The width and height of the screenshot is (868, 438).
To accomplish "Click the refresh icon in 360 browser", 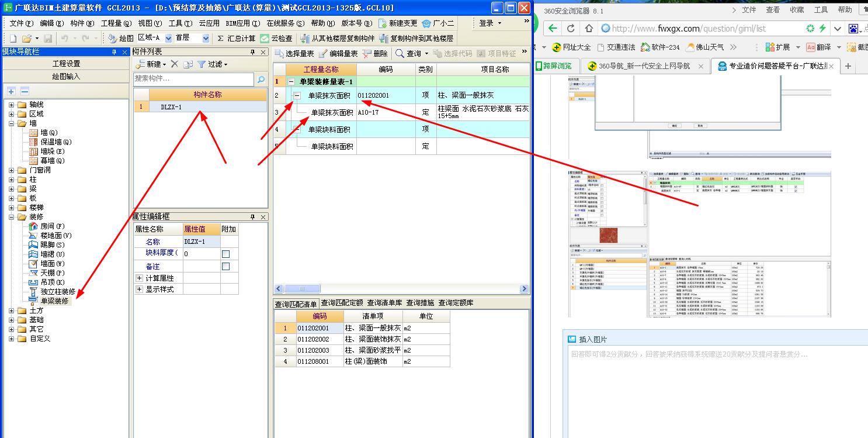I will point(571,29).
